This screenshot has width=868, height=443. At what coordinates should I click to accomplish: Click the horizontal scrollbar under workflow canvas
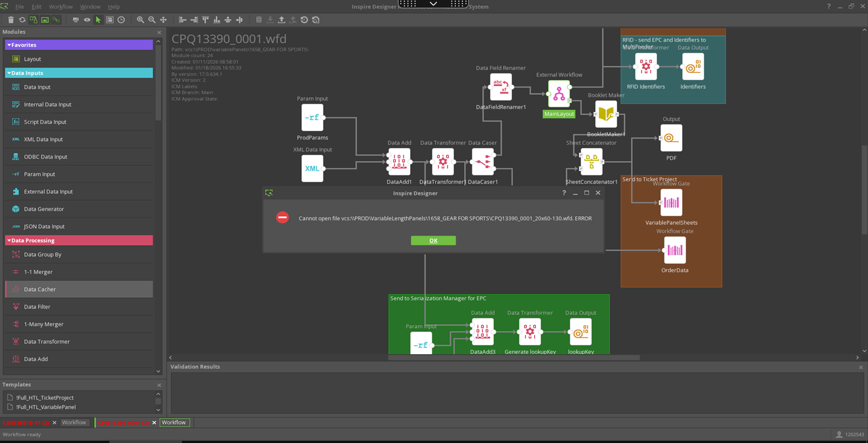coord(513,358)
